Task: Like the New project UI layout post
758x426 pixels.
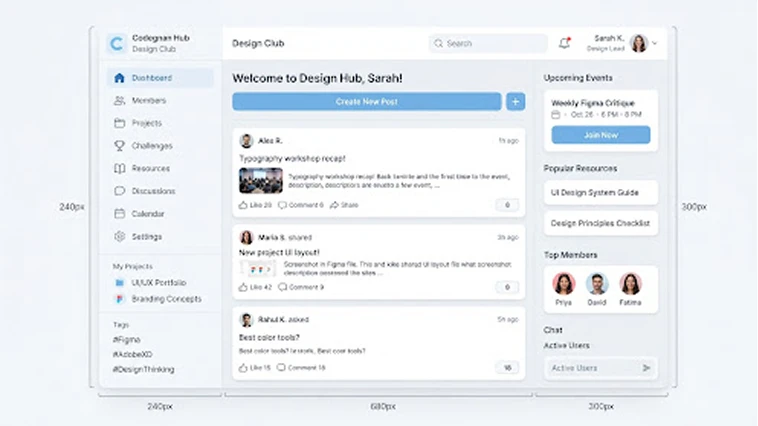Action: coord(255,287)
